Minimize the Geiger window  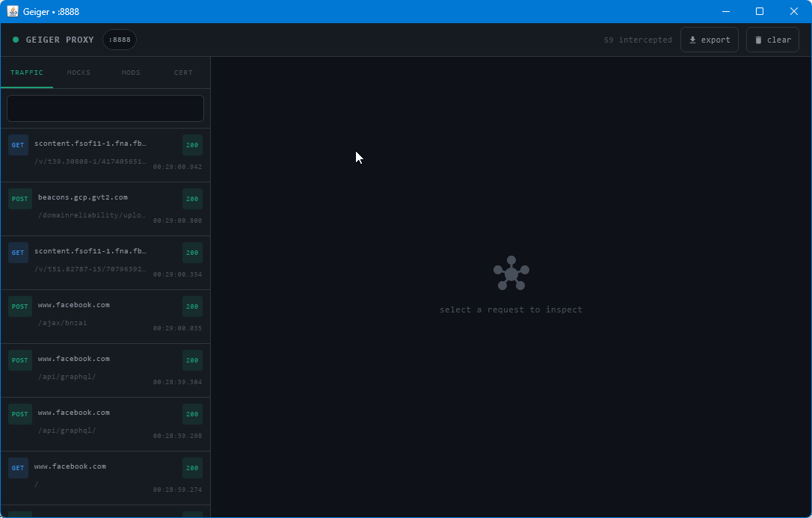tap(726, 11)
